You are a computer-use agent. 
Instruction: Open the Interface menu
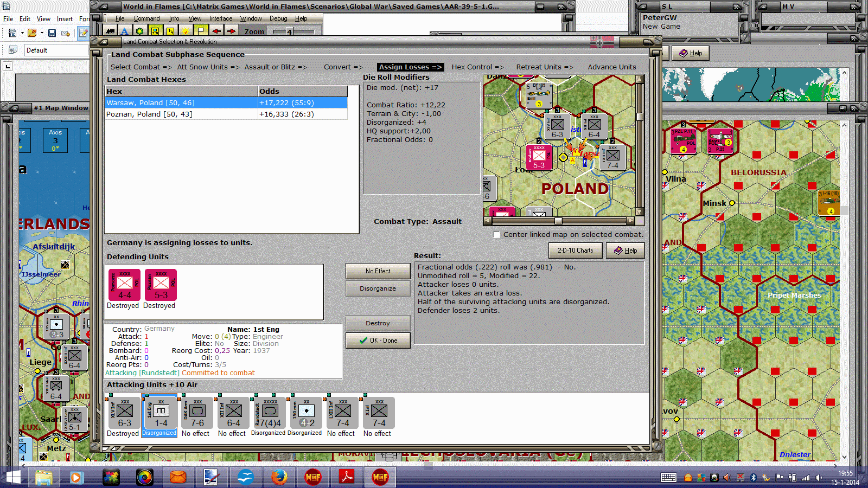tap(221, 18)
